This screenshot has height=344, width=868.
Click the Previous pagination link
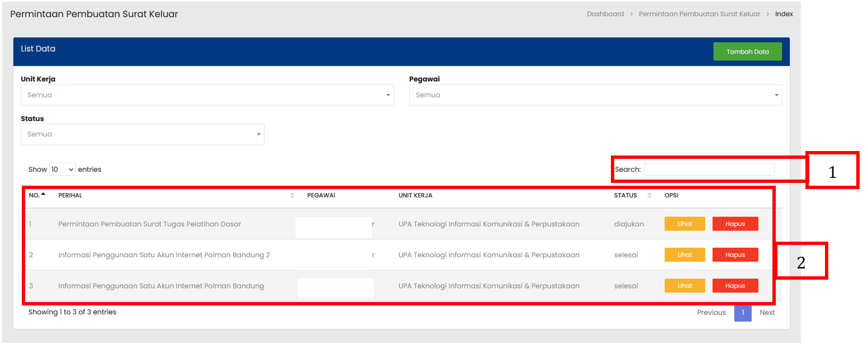(711, 313)
